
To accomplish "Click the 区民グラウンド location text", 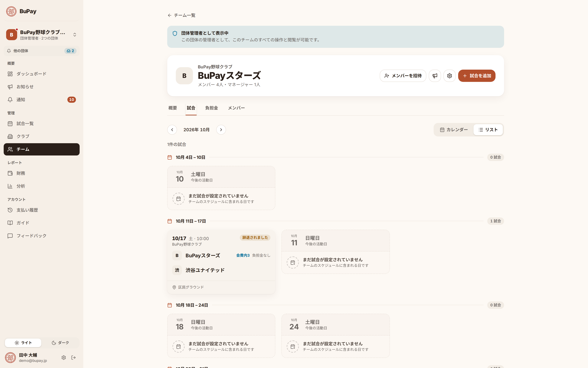I will [191, 287].
